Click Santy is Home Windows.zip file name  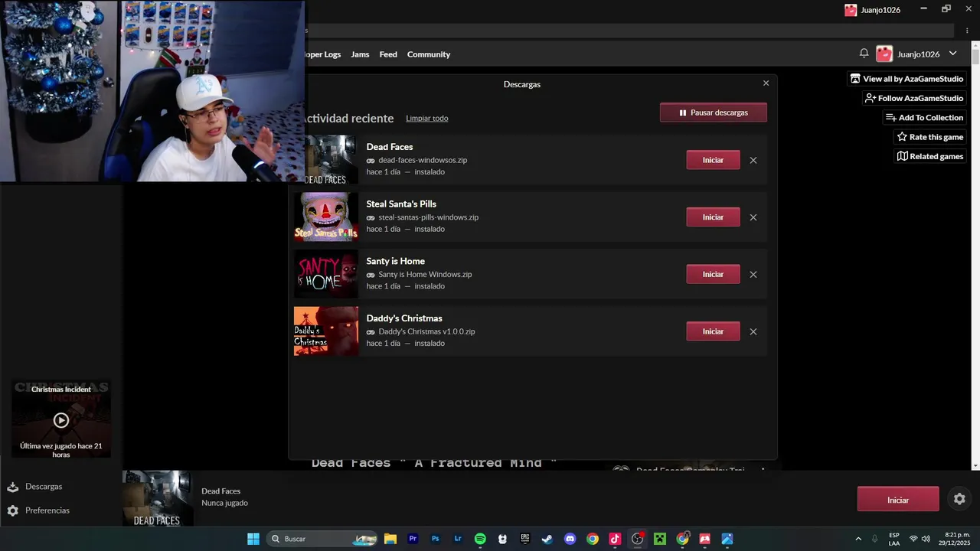point(425,275)
